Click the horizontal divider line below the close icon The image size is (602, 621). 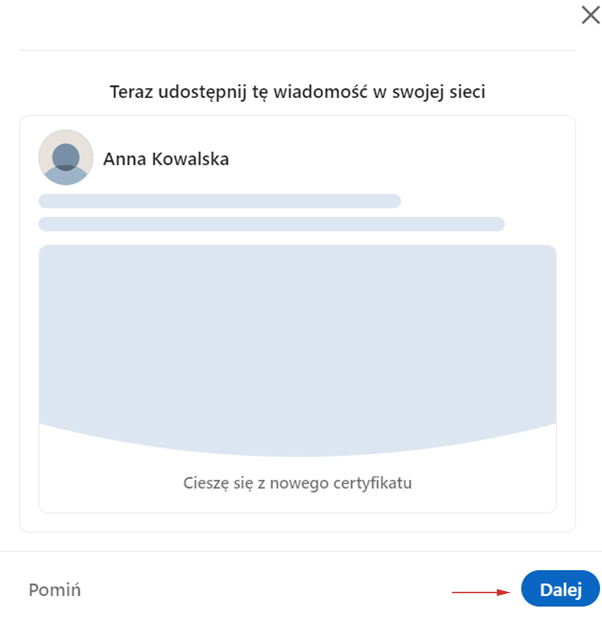pos(297,50)
